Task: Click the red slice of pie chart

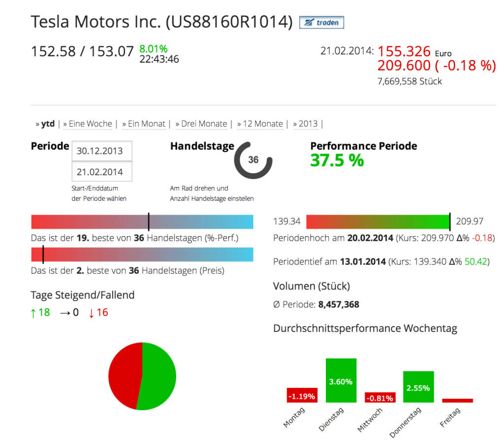Action: pyautogui.click(x=123, y=375)
